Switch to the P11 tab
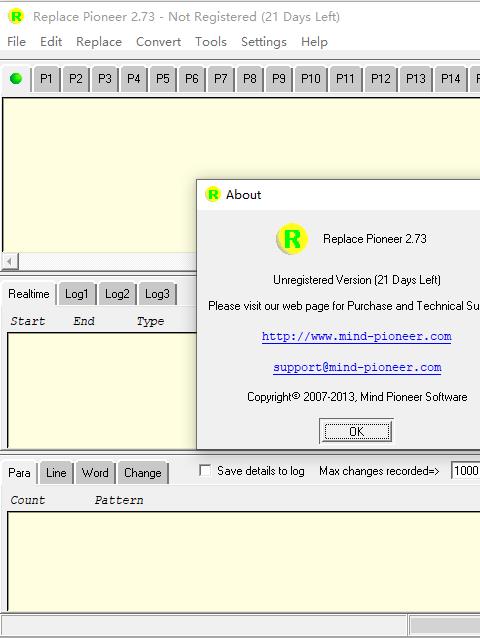Screen dimensions: 480x638 [x=345, y=79]
